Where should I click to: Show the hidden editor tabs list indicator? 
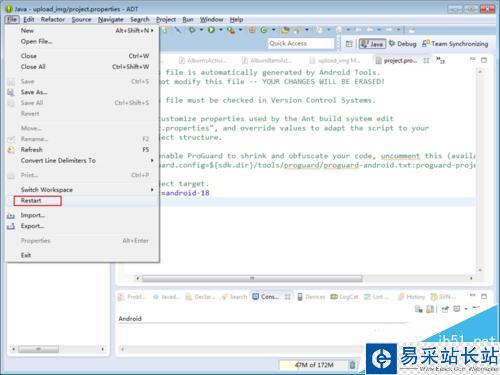point(441,60)
